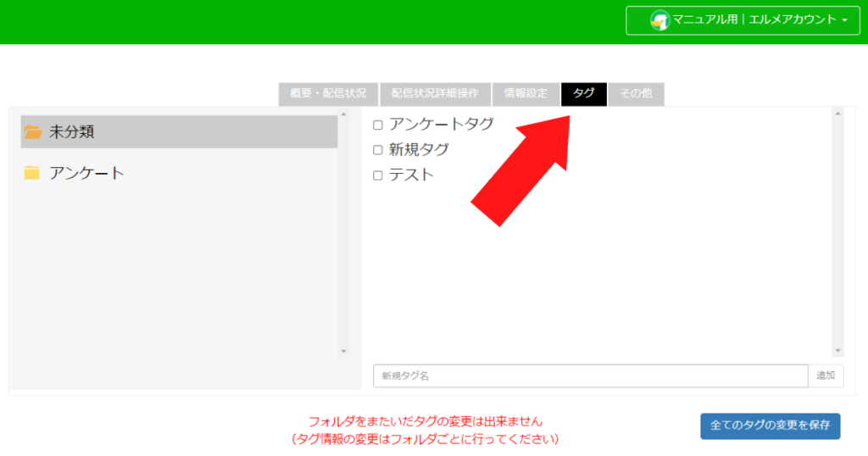The width and height of the screenshot is (868, 456).
Task: Open the 情報設定 tab
Action: pyautogui.click(x=526, y=93)
